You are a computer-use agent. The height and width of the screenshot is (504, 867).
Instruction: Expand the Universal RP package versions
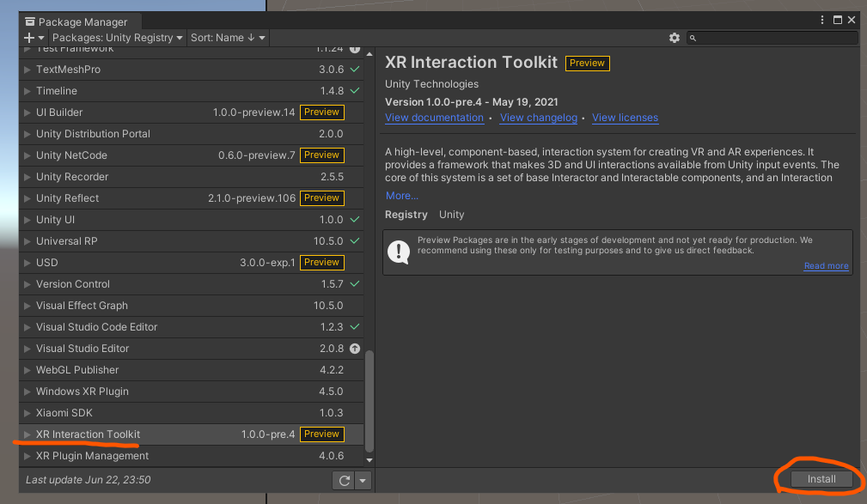click(27, 241)
